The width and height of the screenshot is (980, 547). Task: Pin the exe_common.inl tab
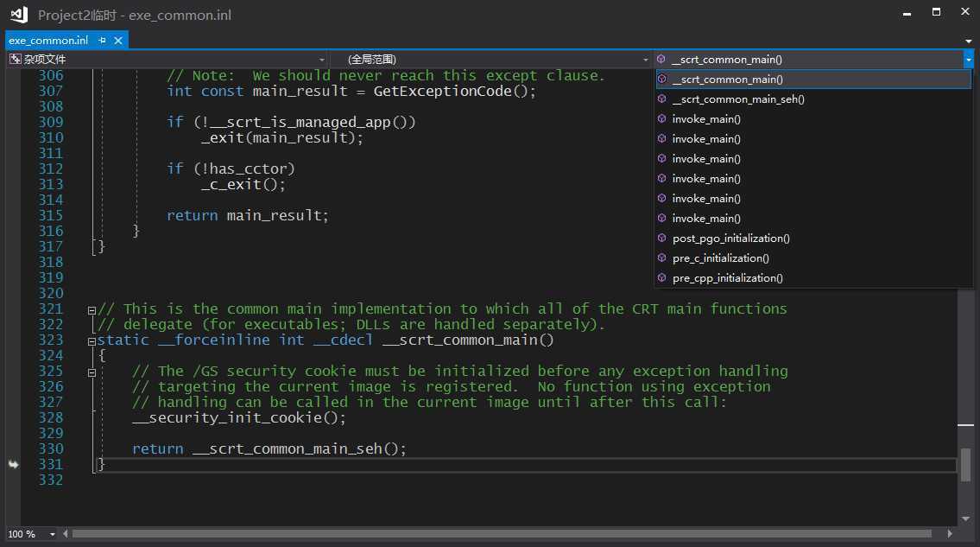click(x=103, y=40)
